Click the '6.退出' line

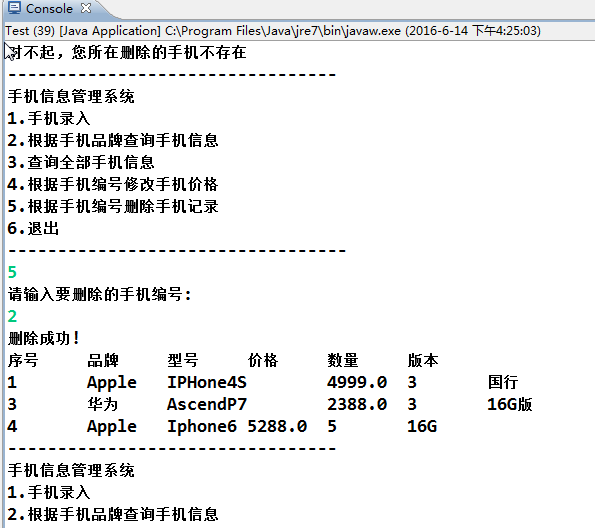tap(33, 228)
